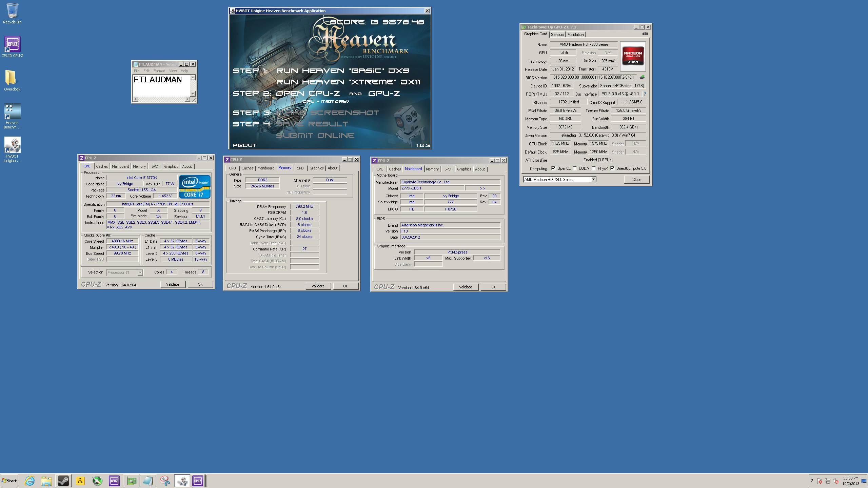Viewport: 868px width, 488px height.
Task: Click Submit Online in HWBOT Heaven
Action: (x=315, y=136)
